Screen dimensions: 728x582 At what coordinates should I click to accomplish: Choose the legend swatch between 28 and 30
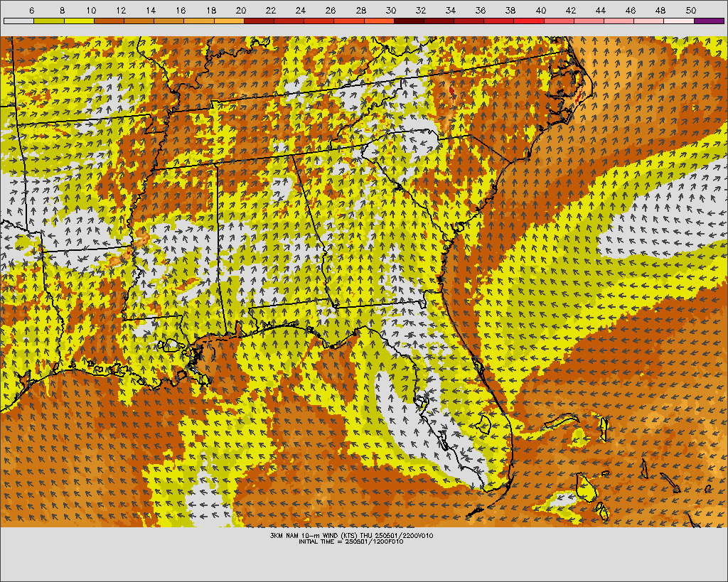(379, 21)
